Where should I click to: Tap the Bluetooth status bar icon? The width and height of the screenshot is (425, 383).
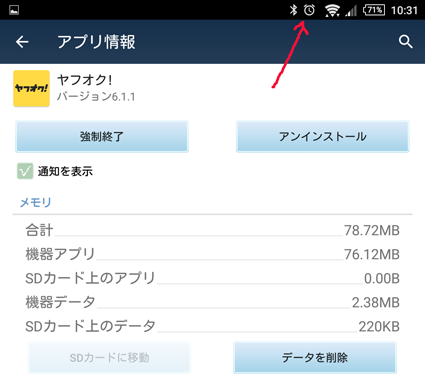pyautogui.click(x=293, y=10)
